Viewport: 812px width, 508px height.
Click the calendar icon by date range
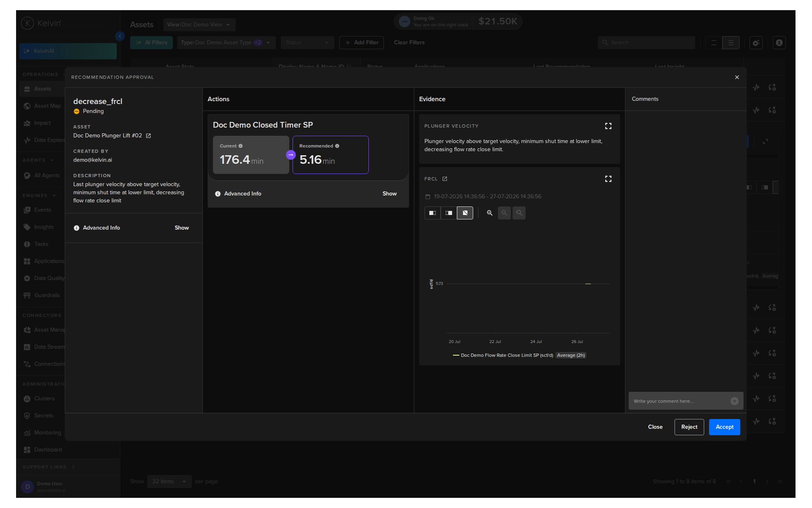point(428,197)
